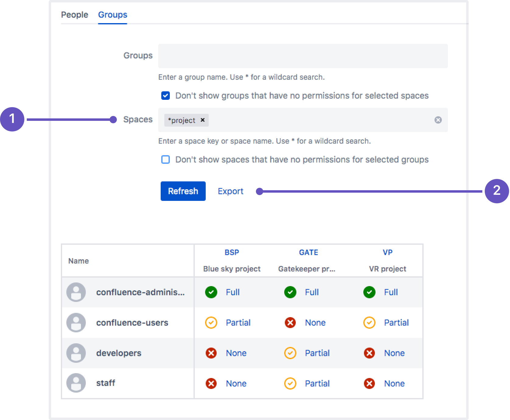Click the Export link
This screenshot has height=420, width=510.
click(x=231, y=191)
